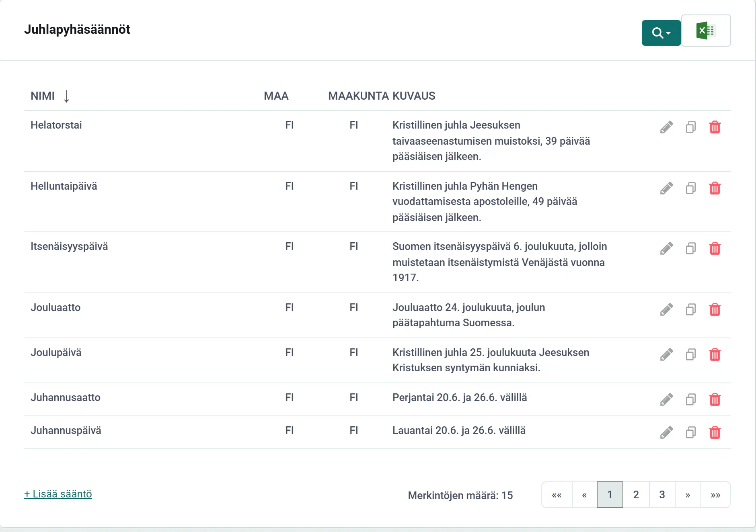Screen dimensions: 756x532
Task: Select the 'Helatorstai' name cell
Action: 56,125
